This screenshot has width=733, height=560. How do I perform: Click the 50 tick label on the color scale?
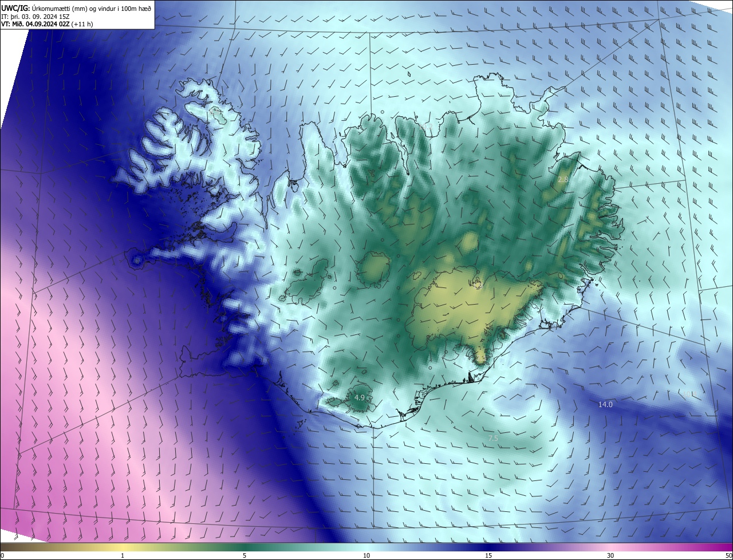point(728,555)
